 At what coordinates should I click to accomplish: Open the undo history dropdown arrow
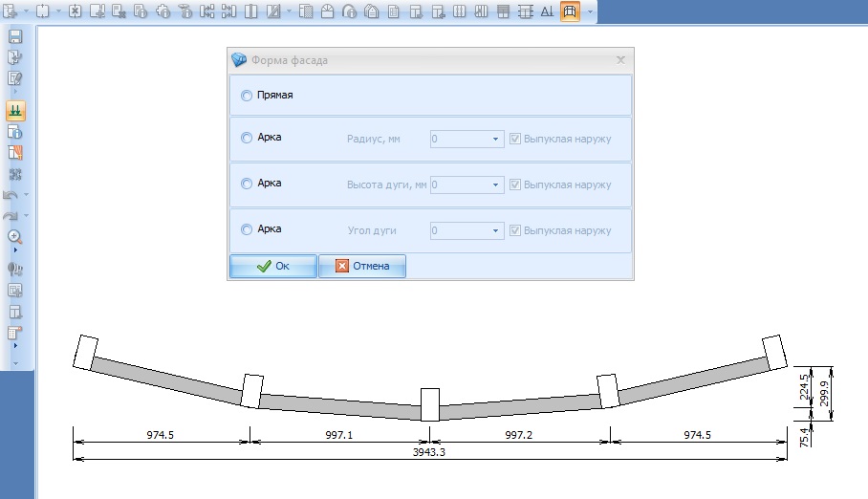tap(26, 195)
